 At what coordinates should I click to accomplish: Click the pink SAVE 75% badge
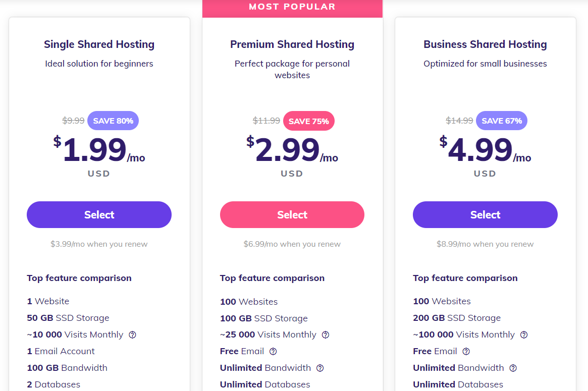pyautogui.click(x=308, y=121)
